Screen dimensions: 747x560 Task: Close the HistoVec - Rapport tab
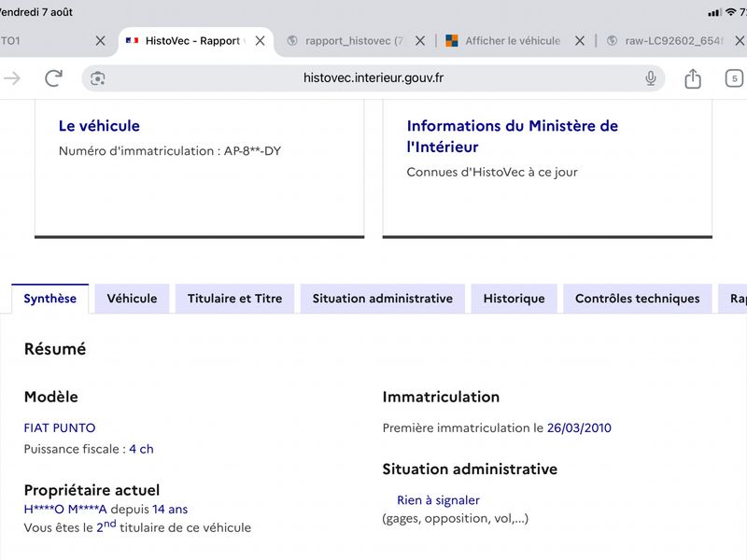tap(261, 41)
